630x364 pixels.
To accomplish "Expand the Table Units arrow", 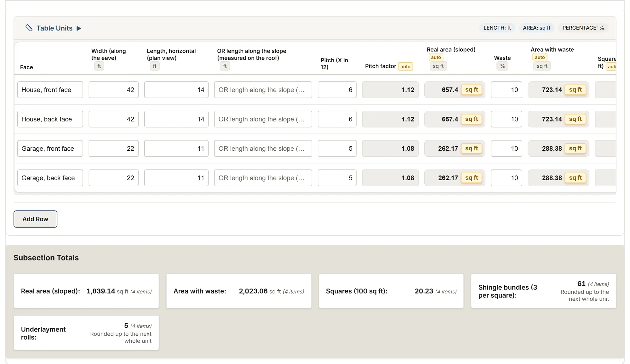I will tap(79, 28).
